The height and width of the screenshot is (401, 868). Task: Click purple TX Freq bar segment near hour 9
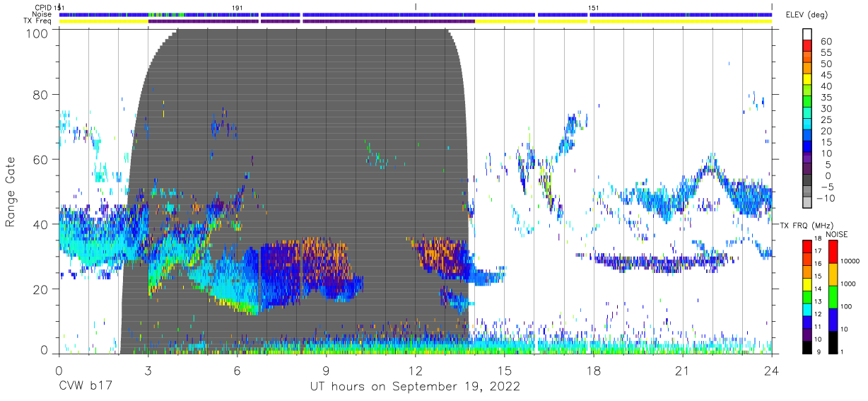coord(388,21)
